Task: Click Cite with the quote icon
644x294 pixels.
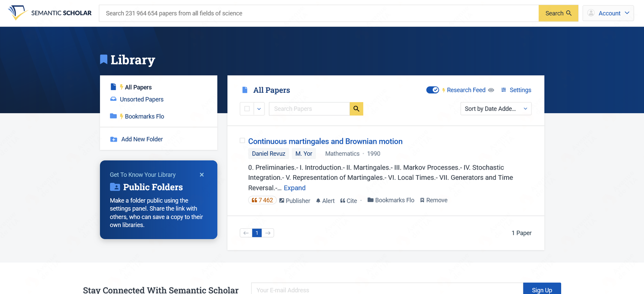Action: [x=348, y=201]
